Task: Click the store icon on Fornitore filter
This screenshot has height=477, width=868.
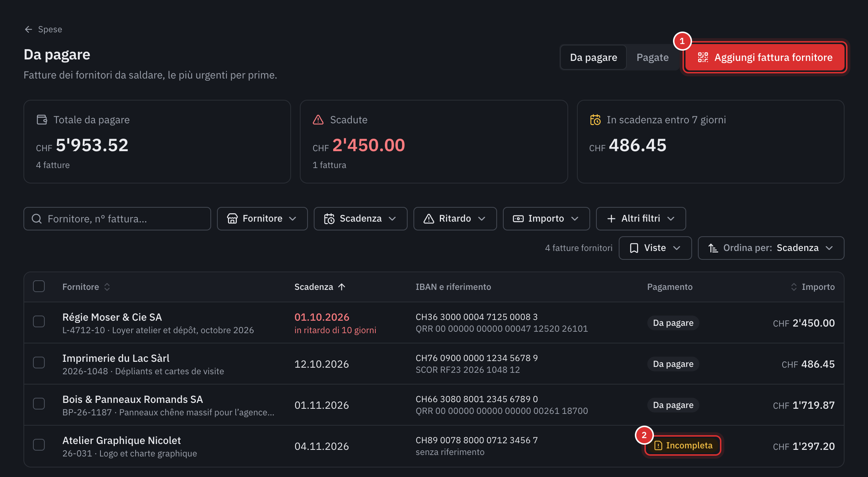Action: [232, 219]
